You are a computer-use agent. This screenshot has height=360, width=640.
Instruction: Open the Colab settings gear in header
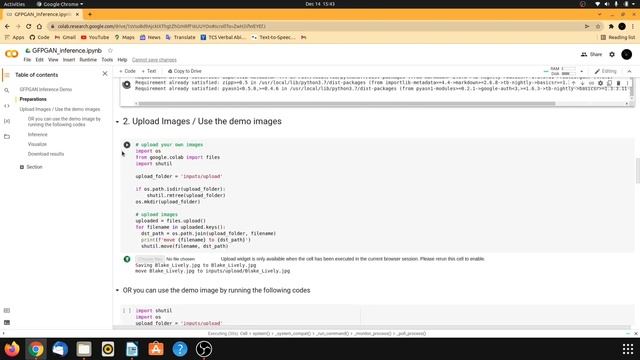612,54
